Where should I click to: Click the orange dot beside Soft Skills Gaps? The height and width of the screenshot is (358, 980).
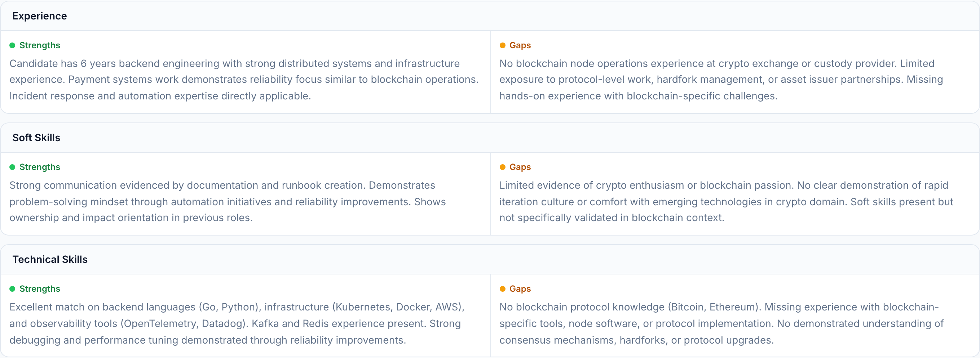pyautogui.click(x=502, y=167)
